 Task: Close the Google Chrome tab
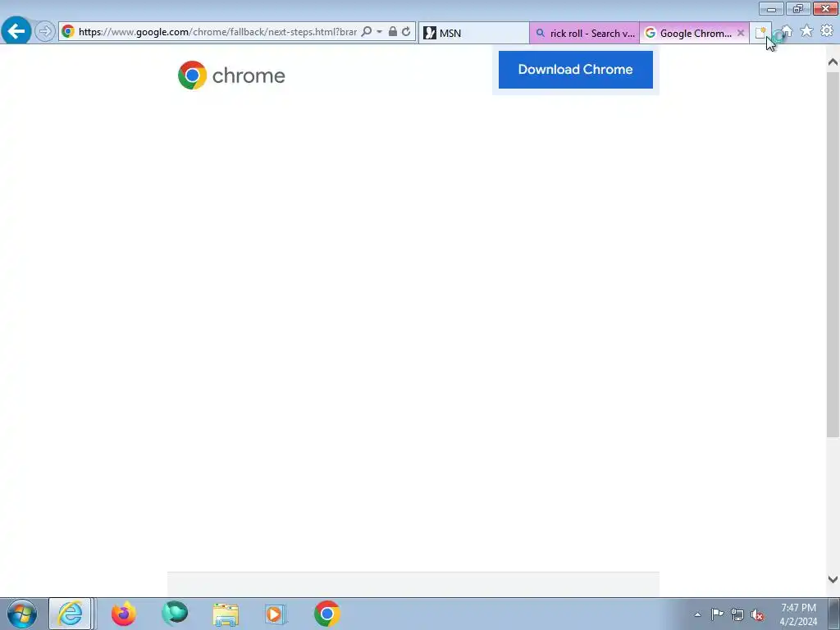[x=741, y=33]
